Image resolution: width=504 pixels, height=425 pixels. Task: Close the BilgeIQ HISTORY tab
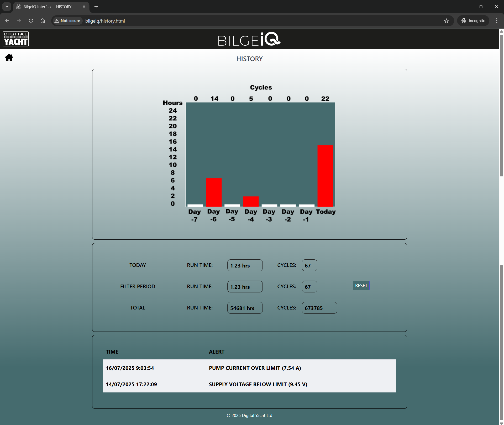pyautogui.click(x=84, y=7)
